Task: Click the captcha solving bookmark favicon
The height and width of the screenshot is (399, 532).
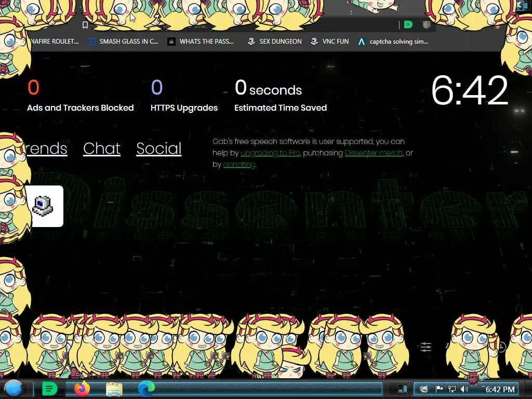Action: click(x=362, y=42)
